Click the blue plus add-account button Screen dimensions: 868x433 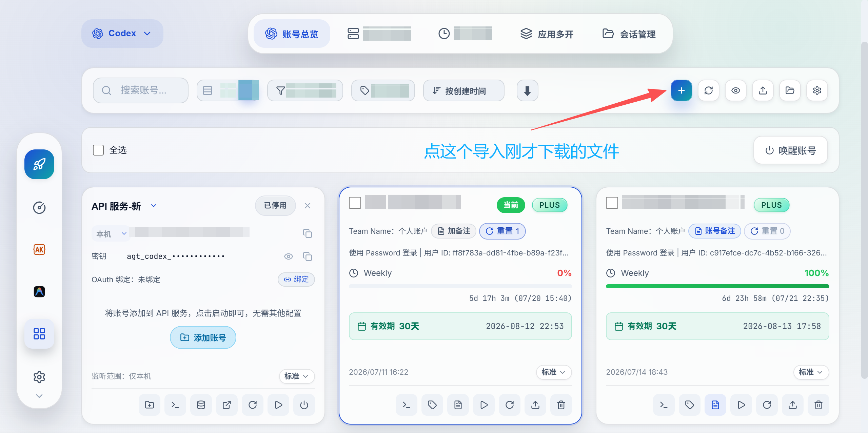(681, 90)
